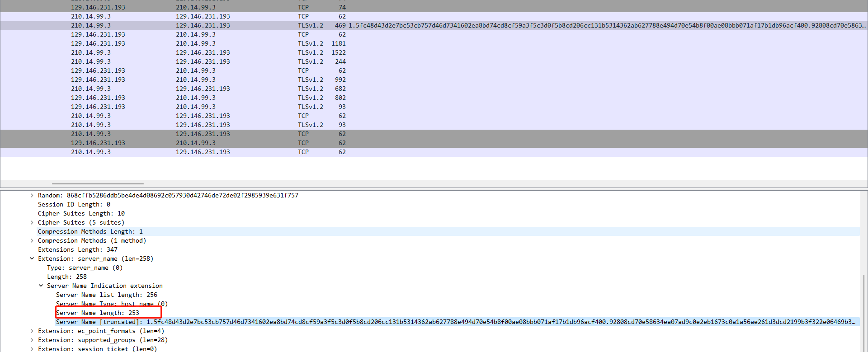Select the TLSv1.2 packet with length 469

tap(310, 25)
